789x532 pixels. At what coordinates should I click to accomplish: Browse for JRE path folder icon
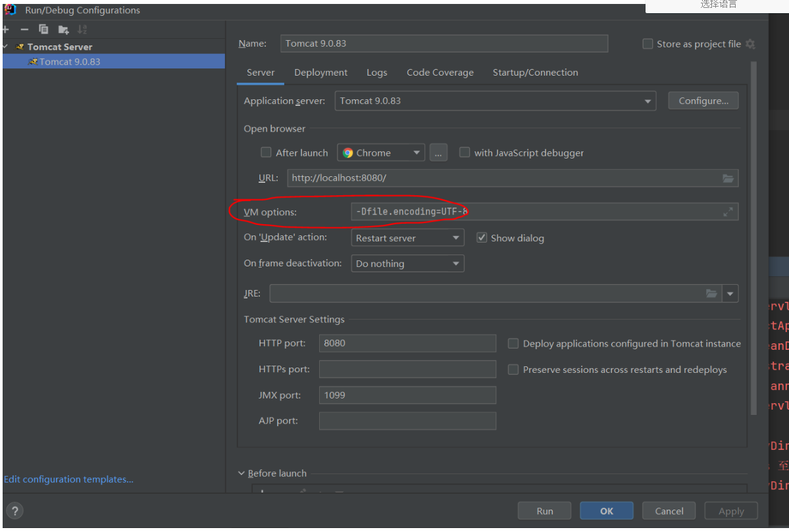point(711,293)
